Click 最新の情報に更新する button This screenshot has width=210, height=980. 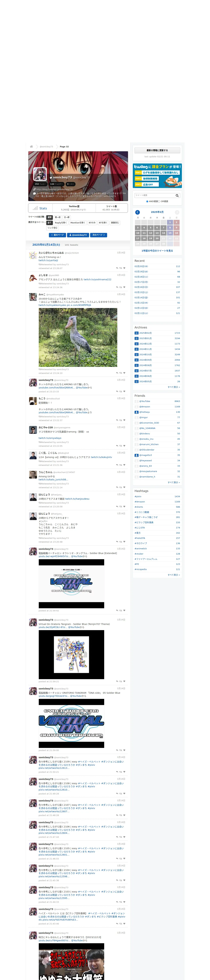157,150
